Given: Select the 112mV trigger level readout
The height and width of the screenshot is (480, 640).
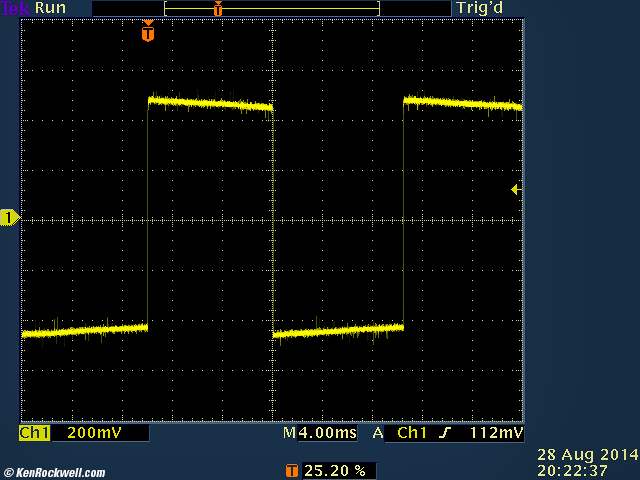Looking at the screenshot, I should click(x=496, y=433).
